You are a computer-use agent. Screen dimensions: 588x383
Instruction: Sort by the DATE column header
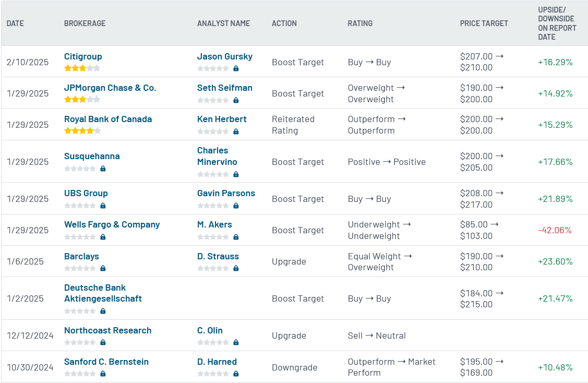pyautogui.click(x=15, y=23)
